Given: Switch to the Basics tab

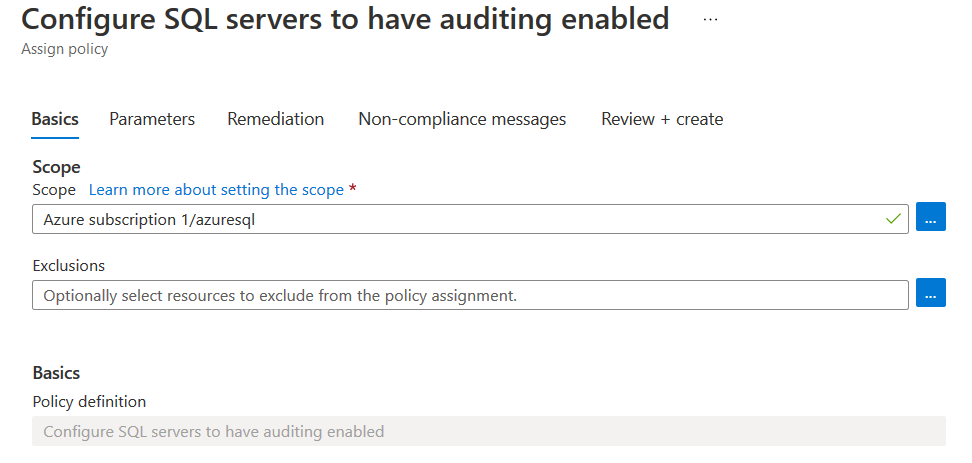Looking at the screenshot, I should (55, 119).
